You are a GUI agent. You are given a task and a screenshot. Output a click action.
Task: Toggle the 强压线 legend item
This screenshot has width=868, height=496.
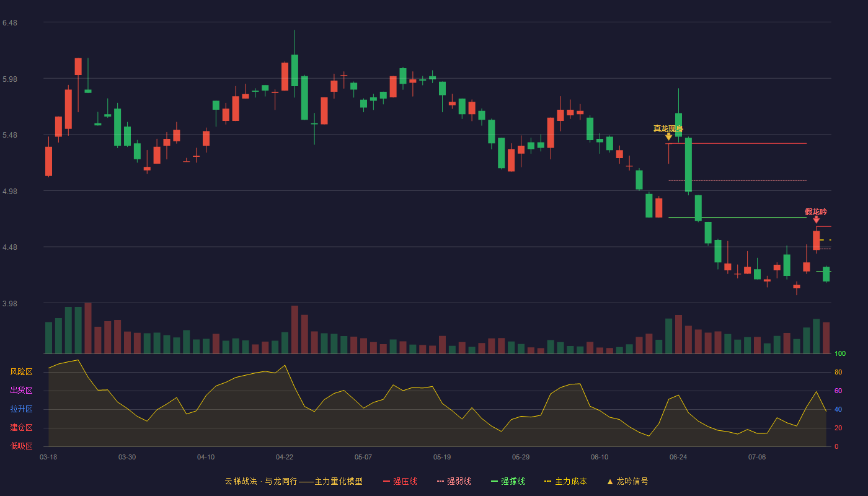pos(400,481)
